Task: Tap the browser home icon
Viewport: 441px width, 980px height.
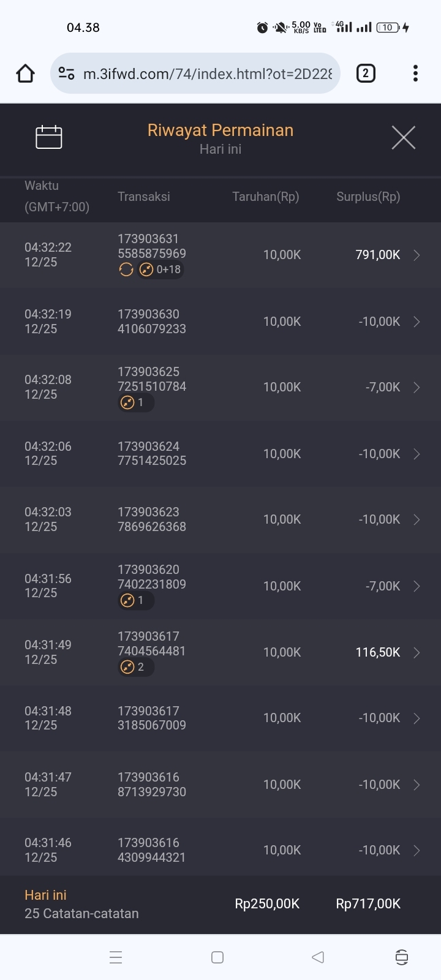Action: (25, 73)
